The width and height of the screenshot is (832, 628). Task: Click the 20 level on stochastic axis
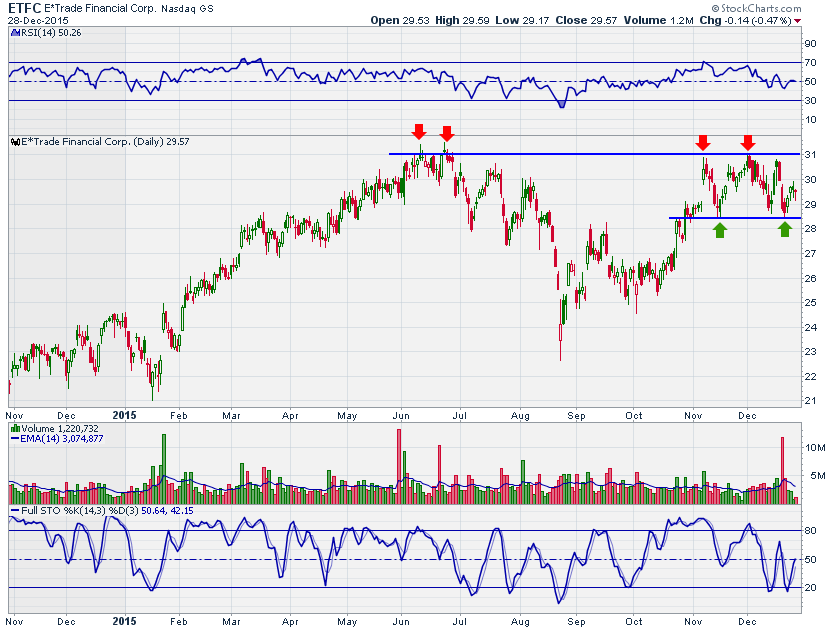(810, 588)
